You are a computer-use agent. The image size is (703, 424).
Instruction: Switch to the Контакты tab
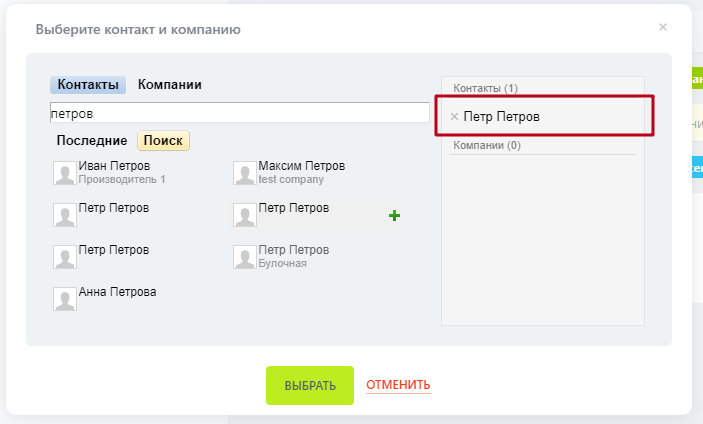88,85
